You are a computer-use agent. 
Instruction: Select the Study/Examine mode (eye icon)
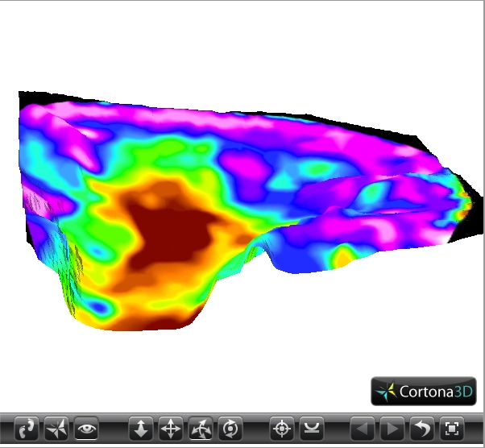coord(86,429)
